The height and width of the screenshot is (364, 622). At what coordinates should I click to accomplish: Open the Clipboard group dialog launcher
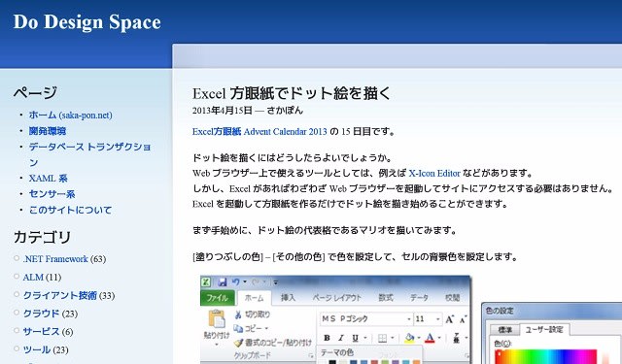click(310, 355)
